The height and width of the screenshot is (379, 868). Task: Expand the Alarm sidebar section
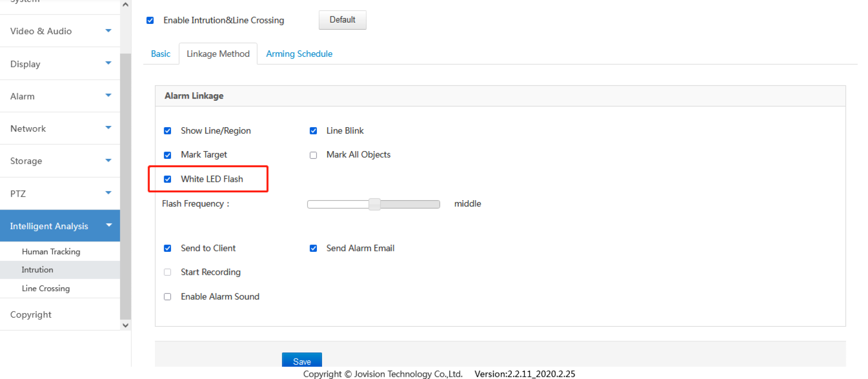click(108, 96)
